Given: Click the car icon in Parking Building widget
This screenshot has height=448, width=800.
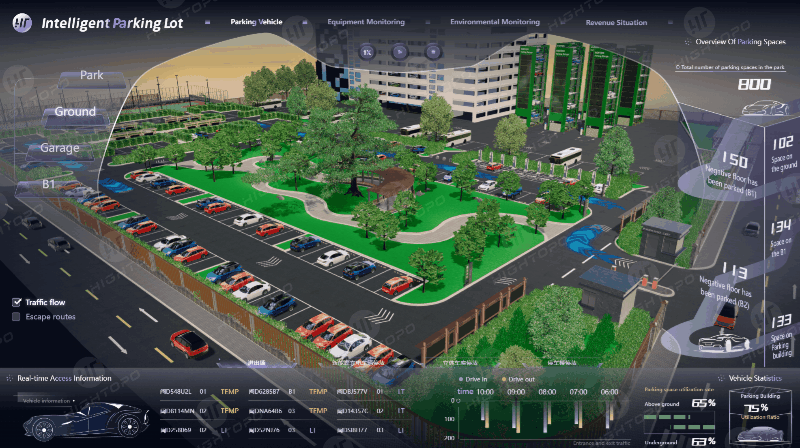Looking at the screenshot, I should pos(761,434).
